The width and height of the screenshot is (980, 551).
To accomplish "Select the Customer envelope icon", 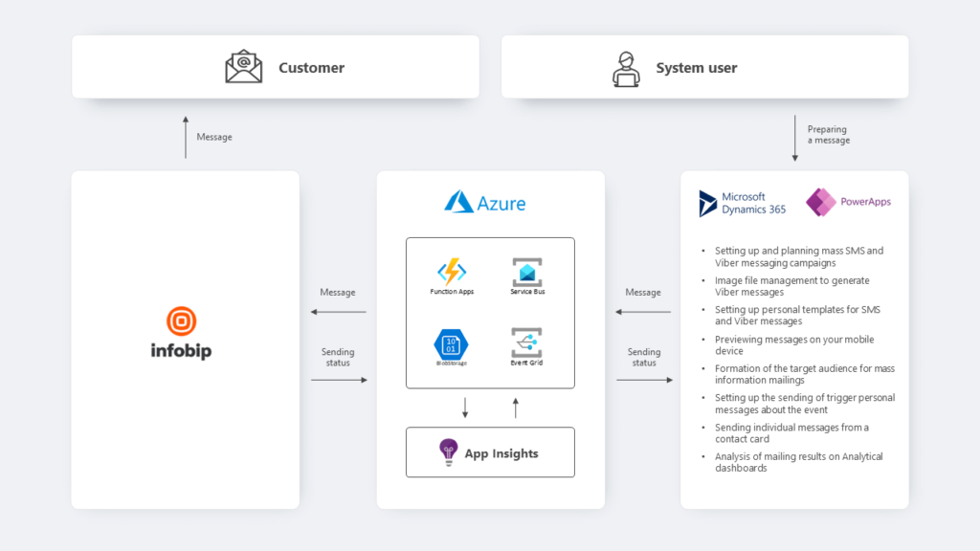I will (x=243, y=67).
